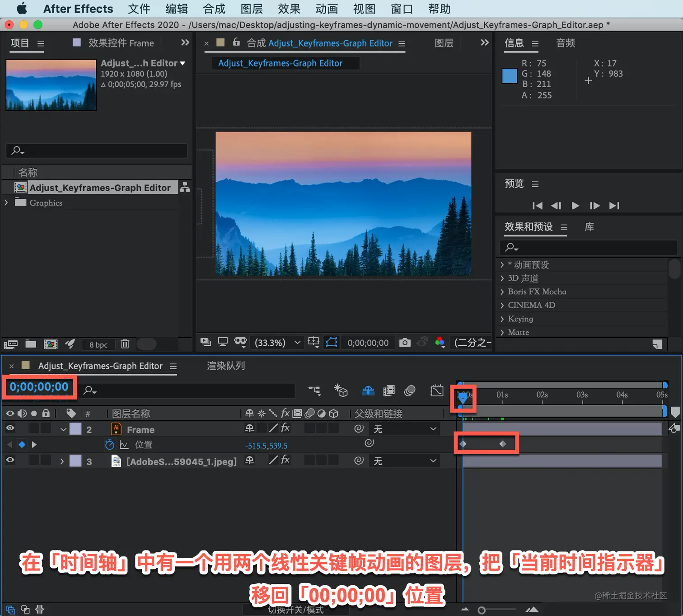Screen dimensions: 683x616
Task: Hide the Frame layer with its eye icon
Action: 10,428
